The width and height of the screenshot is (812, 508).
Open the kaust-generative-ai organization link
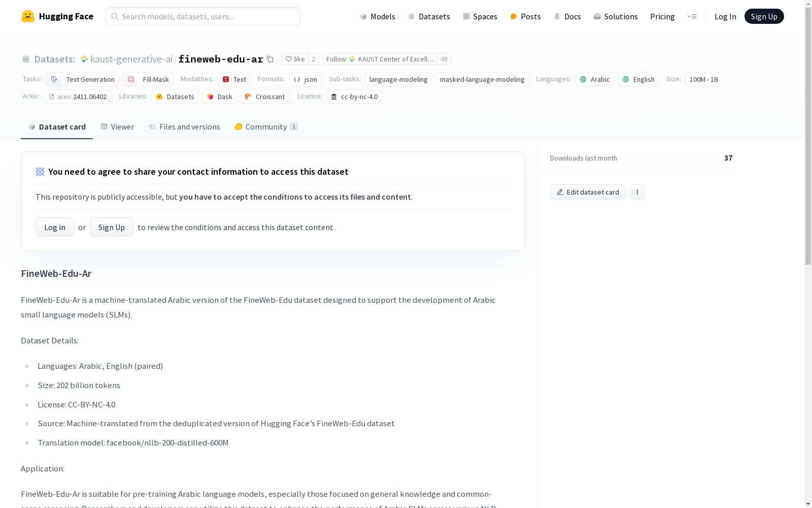tap(131, 59)
